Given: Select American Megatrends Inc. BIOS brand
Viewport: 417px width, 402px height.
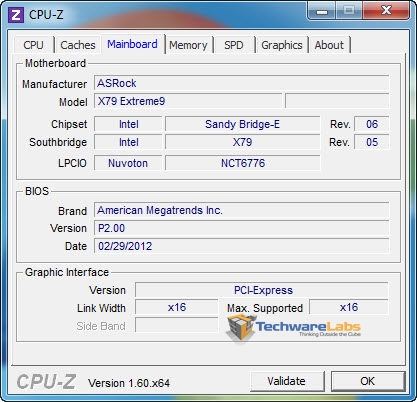Looking at the screenshot, I should tap(242, 210).
